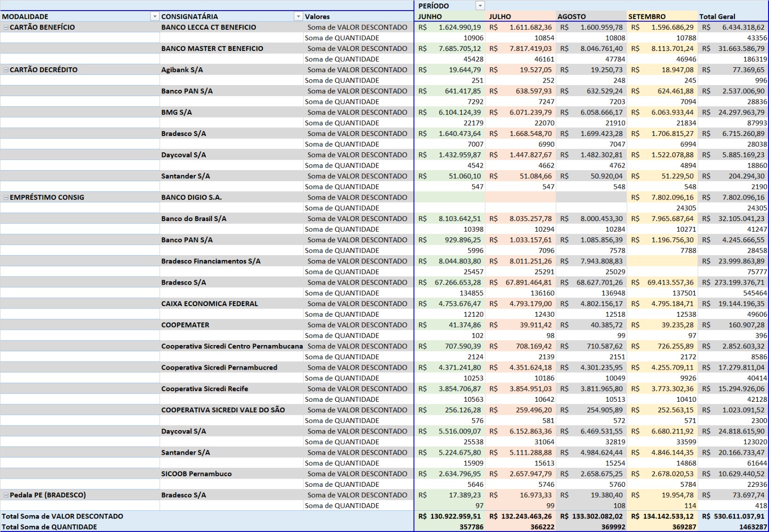Select the BANCO MASTER CT BENEFICIO cell
Screen dimensions: 769x532
click(212, 49)
